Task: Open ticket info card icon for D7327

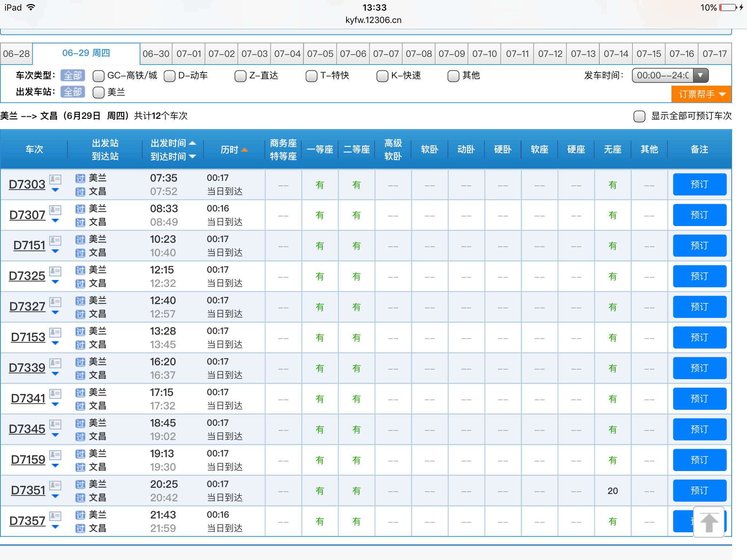Action: click(x=55, y=302)
